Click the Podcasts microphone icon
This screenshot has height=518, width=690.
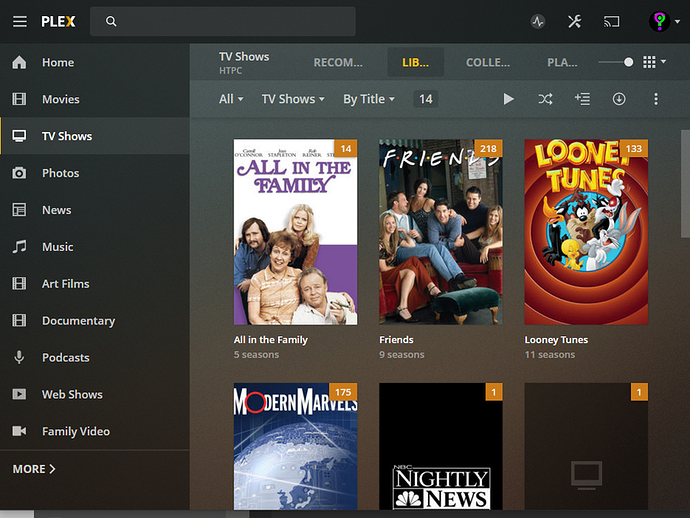pyautogui.click(x=19, y=357)
